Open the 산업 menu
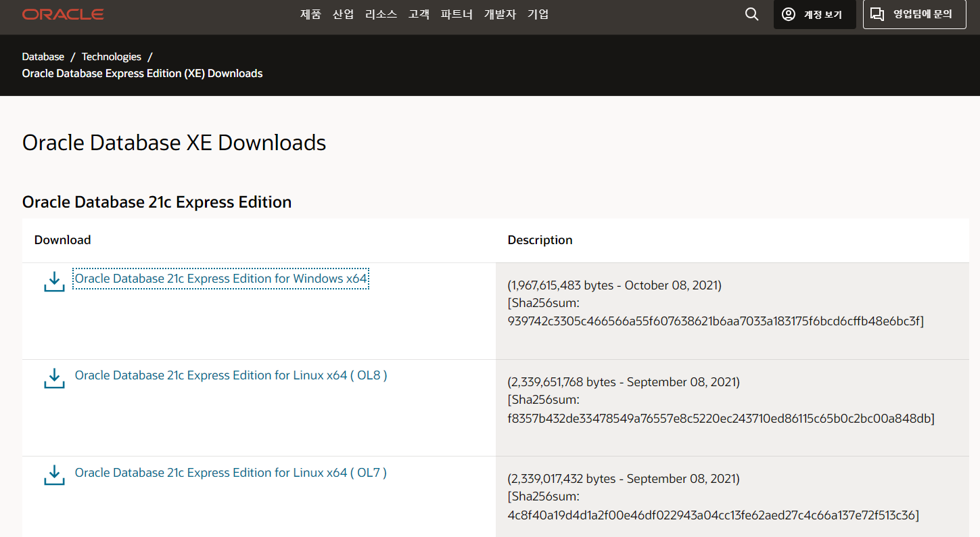Viewport: 980px width, 537px height. (x=343, y=14)
